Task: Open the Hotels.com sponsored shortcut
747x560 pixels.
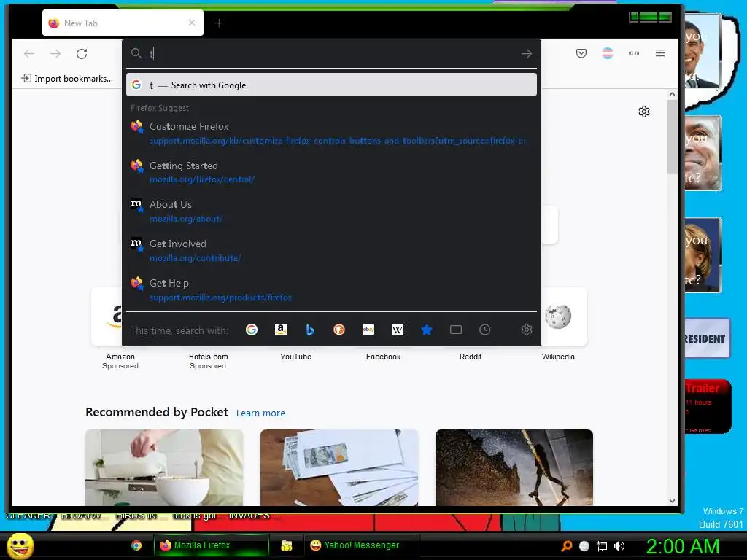Action: click(208, 361)
